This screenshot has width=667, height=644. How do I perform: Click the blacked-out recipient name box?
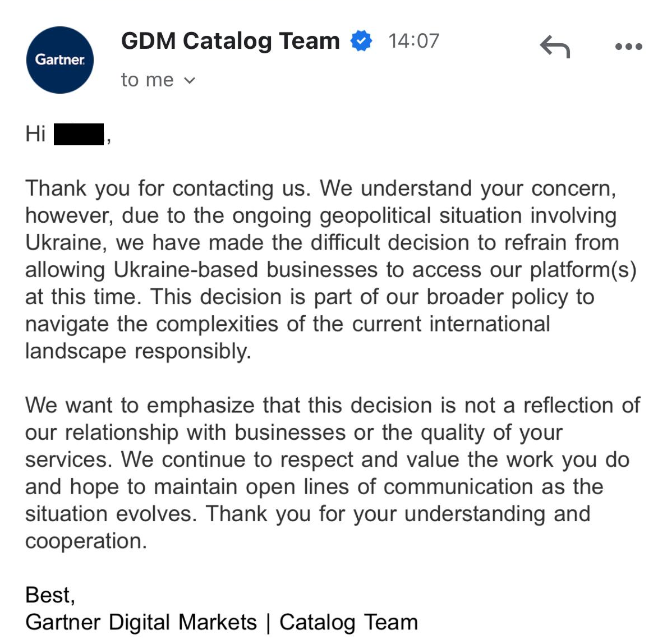coord(79,135)
